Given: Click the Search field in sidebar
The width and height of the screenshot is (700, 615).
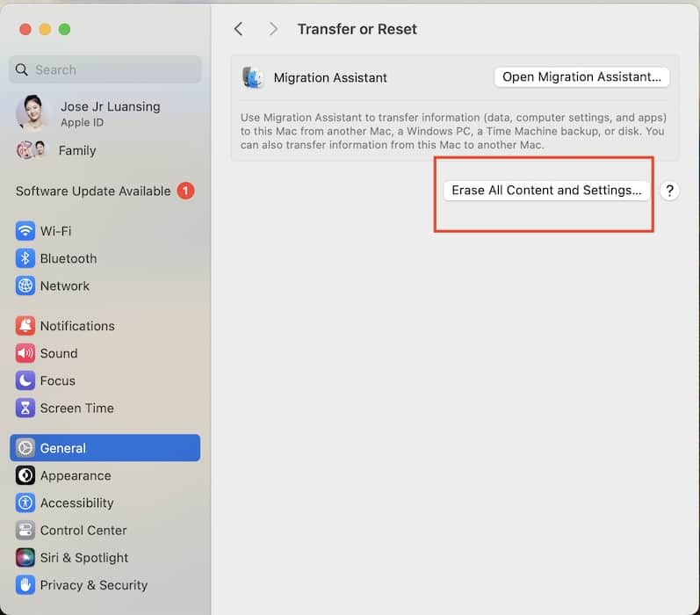Looking at the screenshot, I should pos(105,69).
